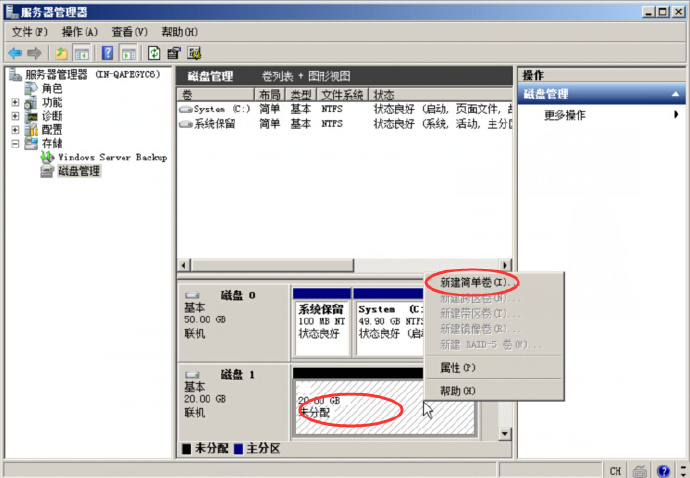The image size is (690, 478).
Task: Expand the 诊断 tree node
Action: click(x=16, y=116)
